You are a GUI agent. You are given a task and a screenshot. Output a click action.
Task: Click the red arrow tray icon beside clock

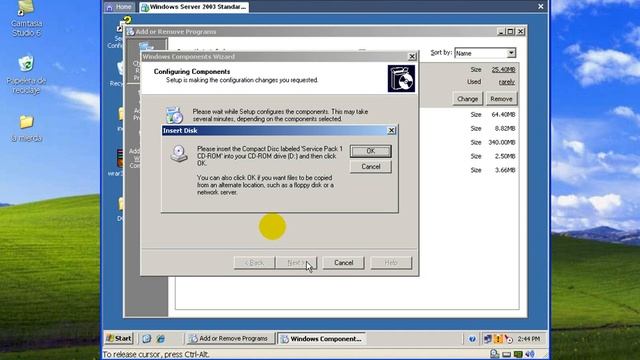pos(508,339)
